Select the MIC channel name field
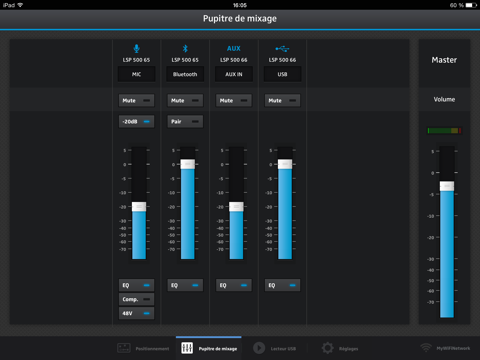Viewport: 480px width, 360px height. tap(136, 74)
